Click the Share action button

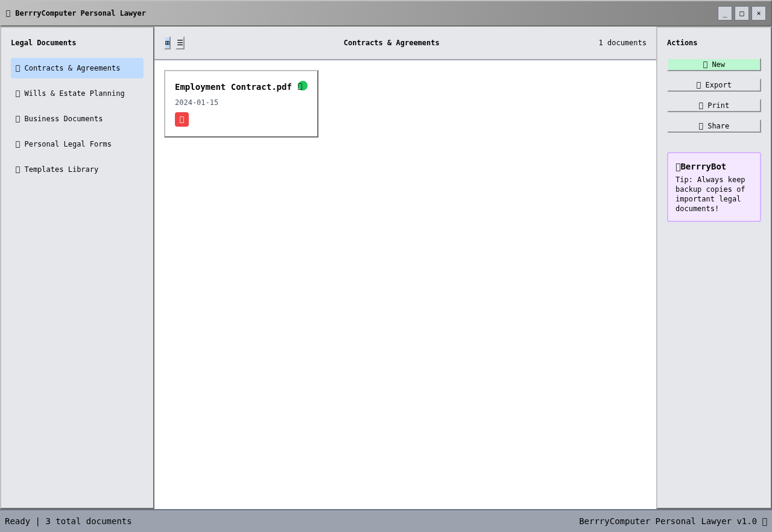713,126
